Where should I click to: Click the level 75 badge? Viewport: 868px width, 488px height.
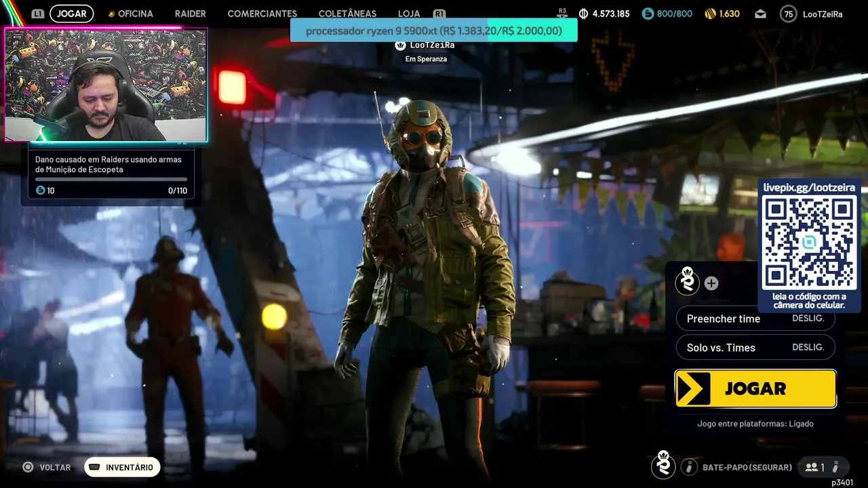point(788,14)
